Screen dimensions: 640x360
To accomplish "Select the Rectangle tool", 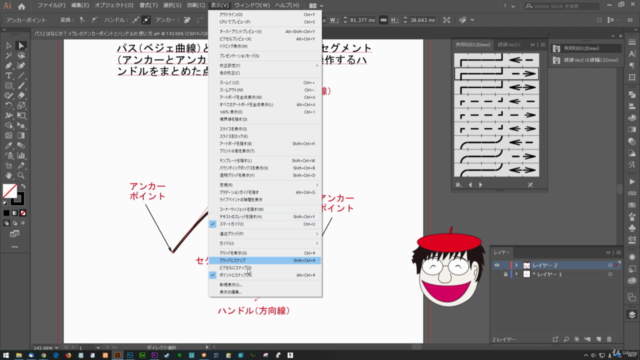I will 9,86.
